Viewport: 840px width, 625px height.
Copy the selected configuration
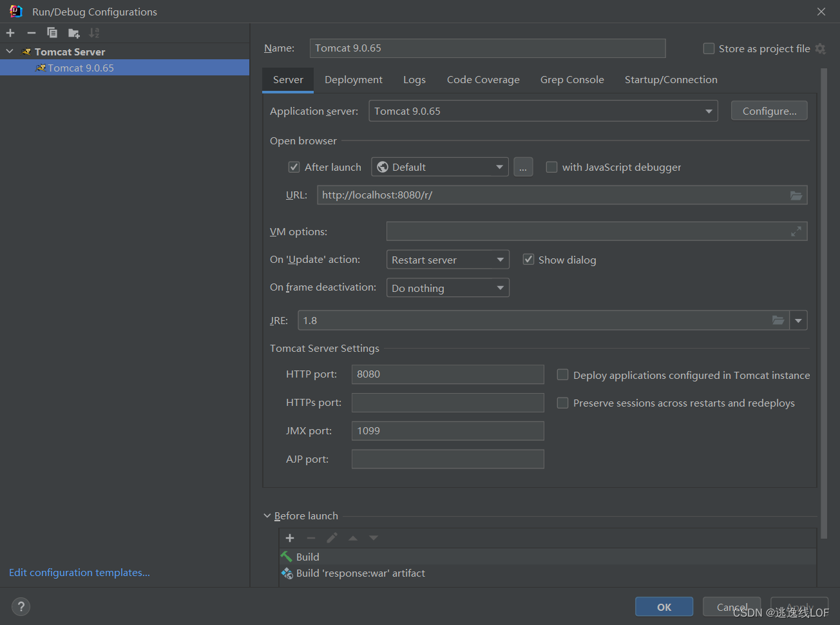(x=52, y=33)
